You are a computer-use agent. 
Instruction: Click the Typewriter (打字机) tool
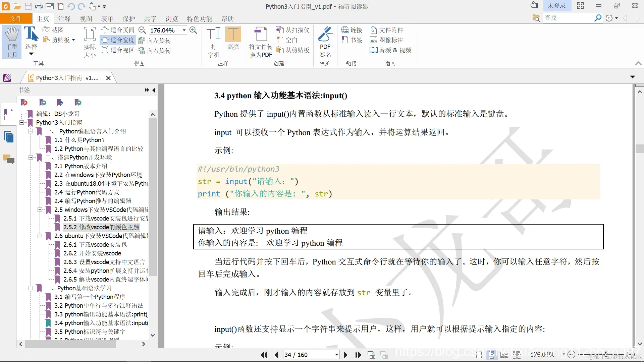click(214, 42)
